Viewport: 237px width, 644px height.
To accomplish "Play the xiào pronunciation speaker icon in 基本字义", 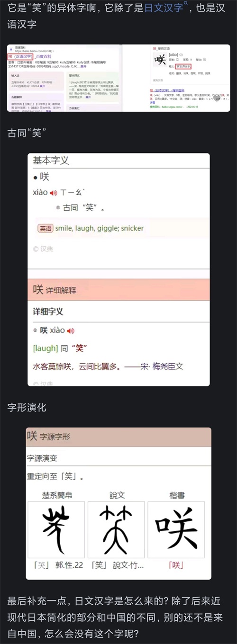I will pyautogui.click(x=54, y=193).
